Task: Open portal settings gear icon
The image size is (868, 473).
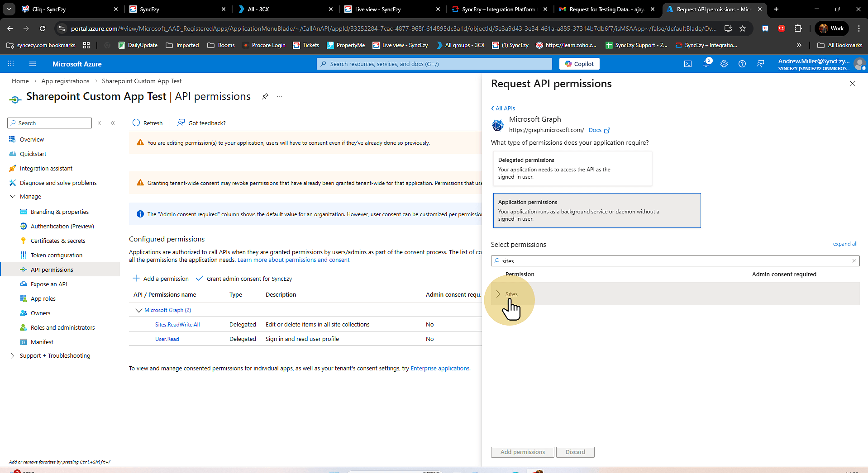Action: click(x=724, y=64)
